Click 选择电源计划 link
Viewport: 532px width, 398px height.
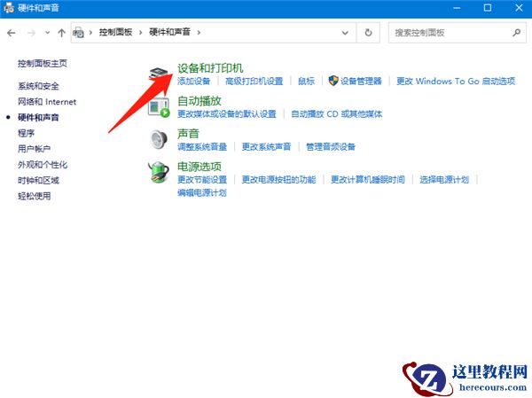tap(444, 179)
